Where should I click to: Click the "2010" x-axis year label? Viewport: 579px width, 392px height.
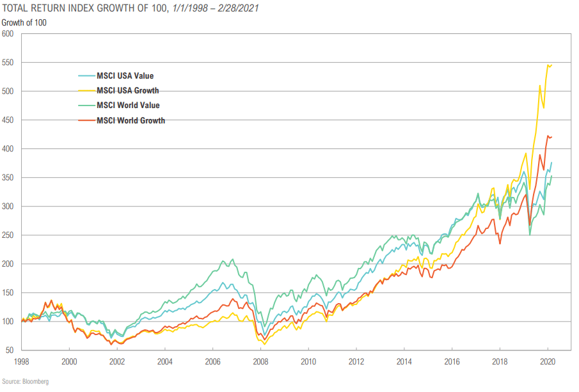pos(308,362)
